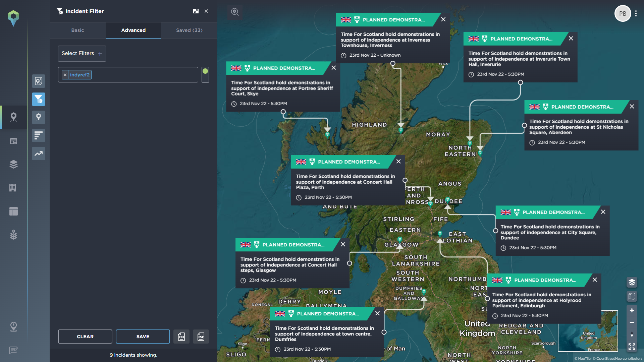Pop out the Incident Filter panel
Image resolution: width=644 pixels, height=362 pixels.
[196, 11]
